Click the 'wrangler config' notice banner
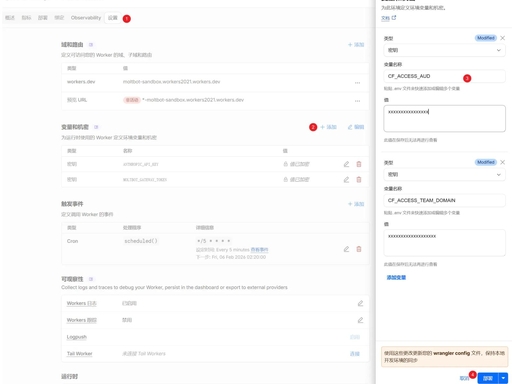Image resolution: width=512 pixels, height=384 pixels. pyautogui.click(x=444, y=357)
